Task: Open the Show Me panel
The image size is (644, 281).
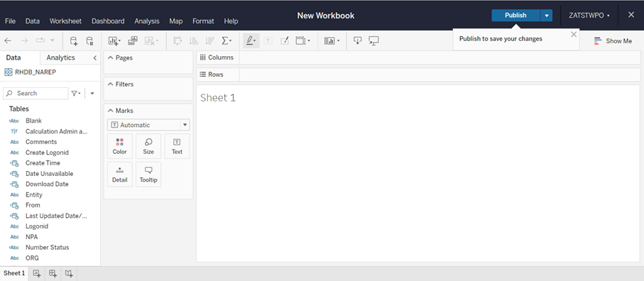Action: click(613, 41)
